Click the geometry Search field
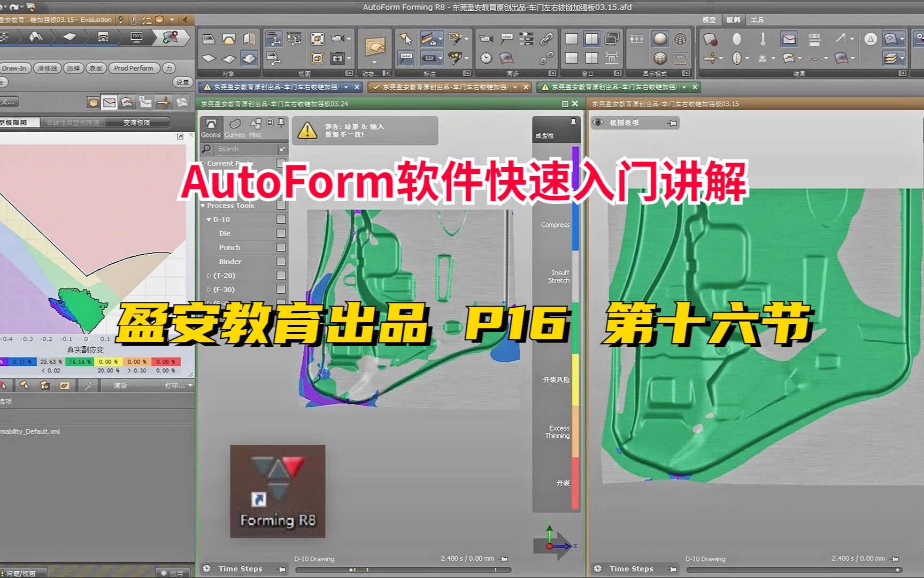Screen dimensions: 924x578 pyautogui.click(x=245, y=149)
